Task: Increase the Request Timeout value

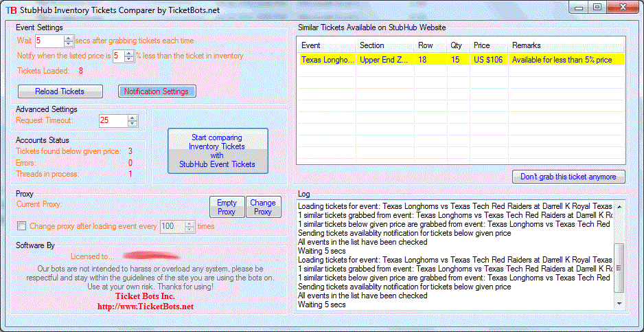Action: pos(133,118)
